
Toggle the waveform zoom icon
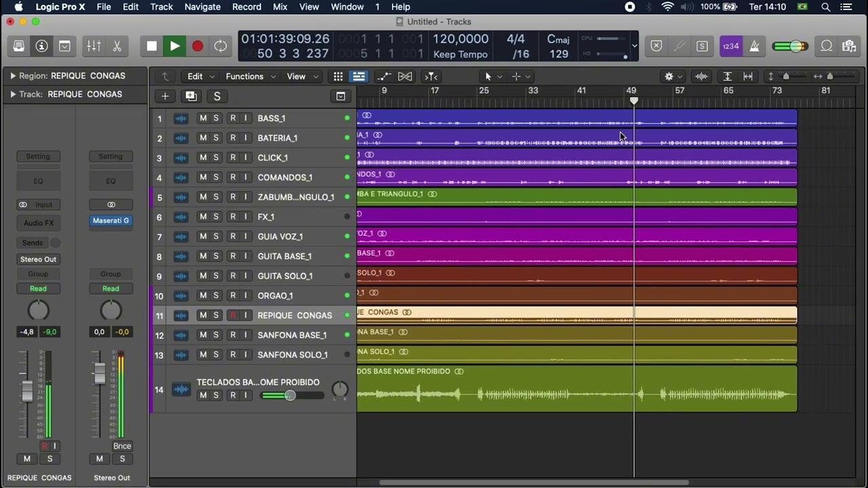(702, 77)
